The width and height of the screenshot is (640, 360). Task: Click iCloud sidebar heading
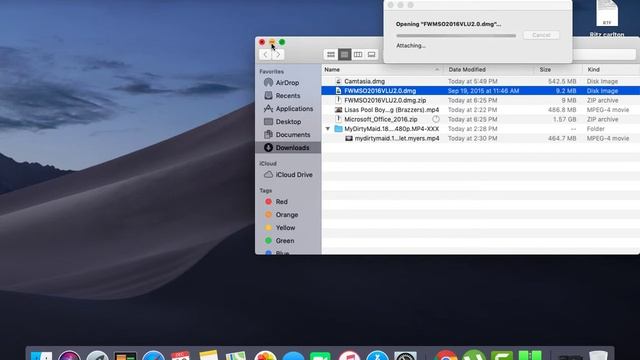click(x=268, y=163)
